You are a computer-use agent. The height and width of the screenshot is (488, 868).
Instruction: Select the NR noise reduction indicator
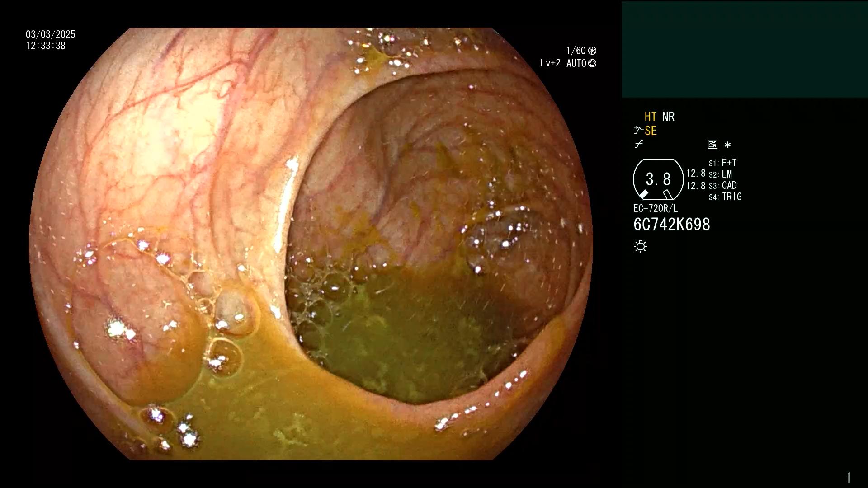click(668, 117)
